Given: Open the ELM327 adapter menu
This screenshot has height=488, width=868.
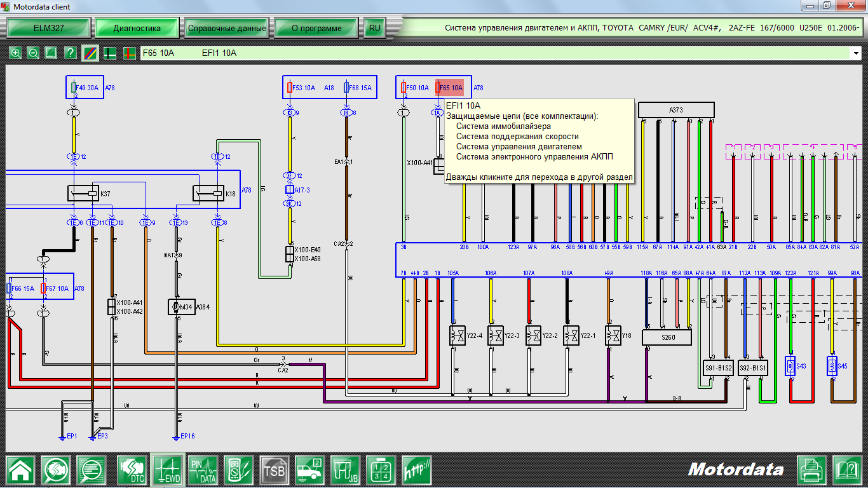Looking at the screenshot, I should [48, 28].
